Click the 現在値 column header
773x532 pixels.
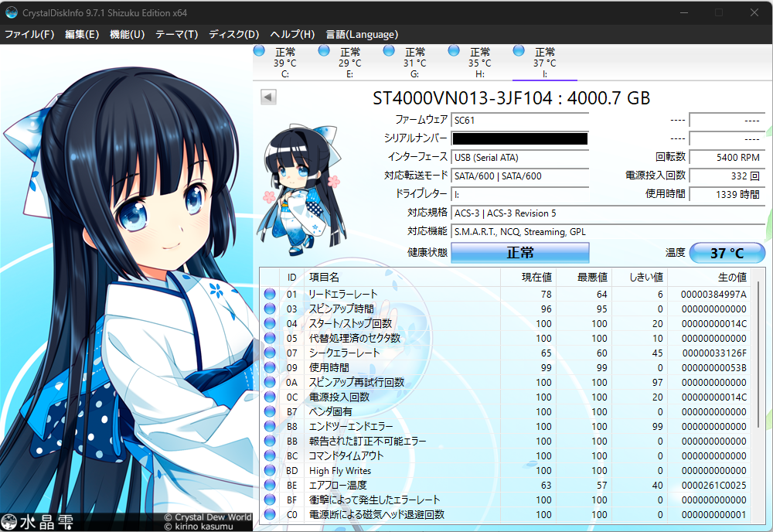click(529, 277)
